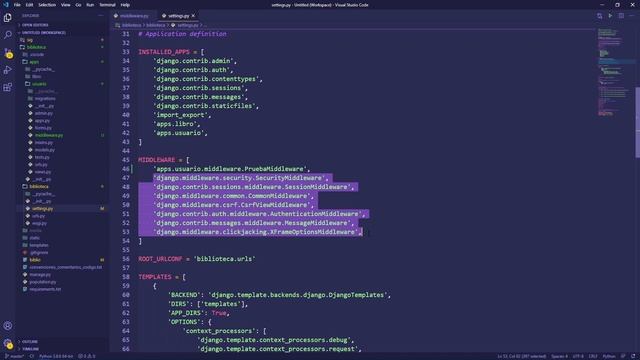Click Spaces: 4 indentation setting
The image size is (640, 360).
[559, 356]
